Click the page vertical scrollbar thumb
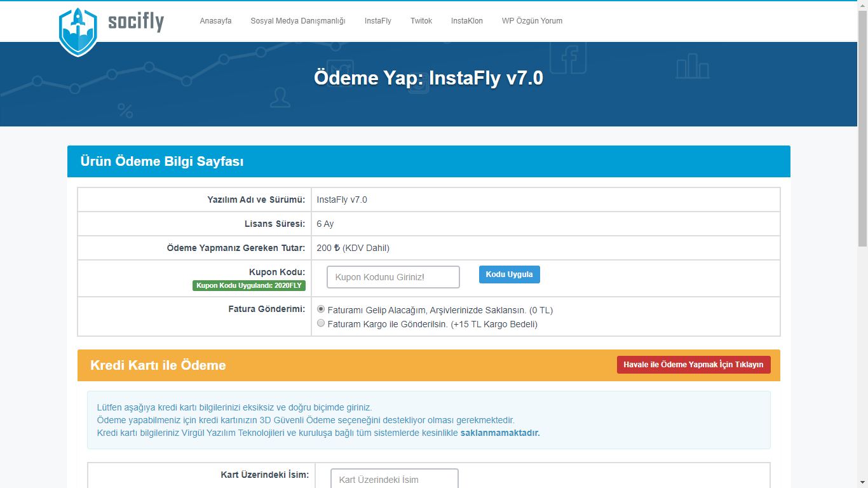 (862, 128)
